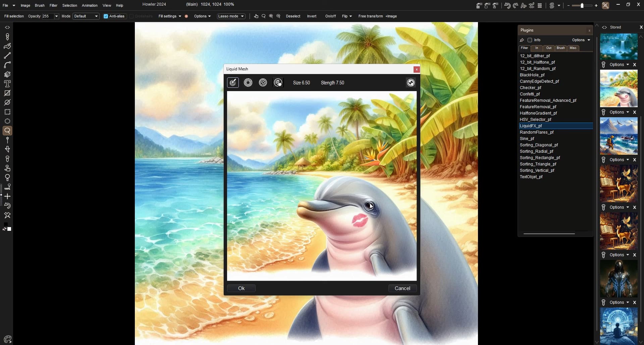644x345 pixels.
Task: Switch to the Brush tab in Plugins
Action: pos(560,48)
